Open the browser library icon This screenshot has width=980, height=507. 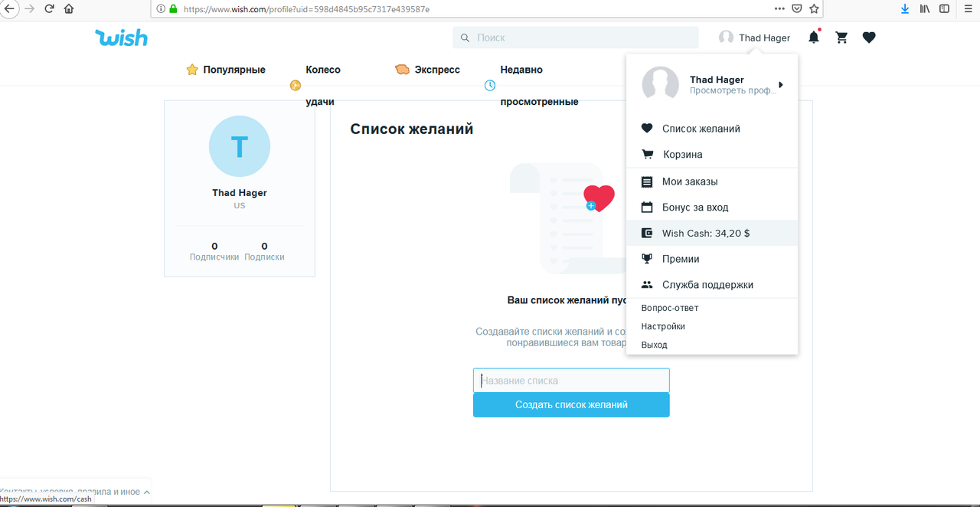click(x=925, y=9)
